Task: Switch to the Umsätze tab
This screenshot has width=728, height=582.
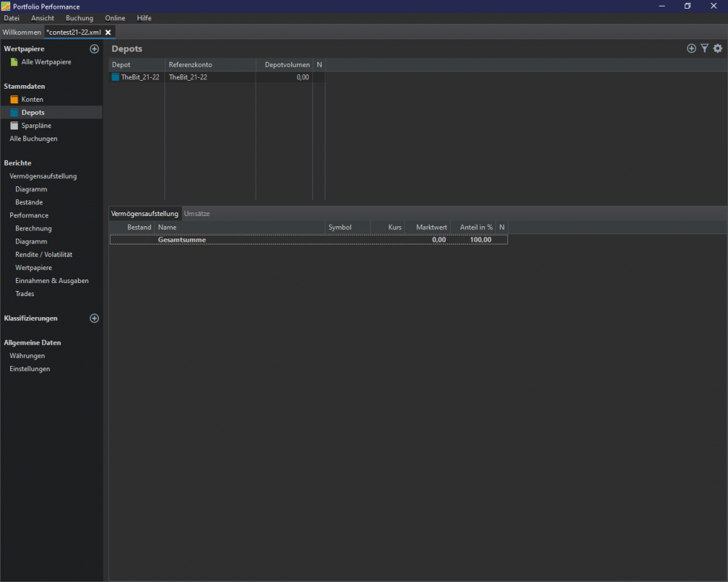Action: tap(197, 214)
